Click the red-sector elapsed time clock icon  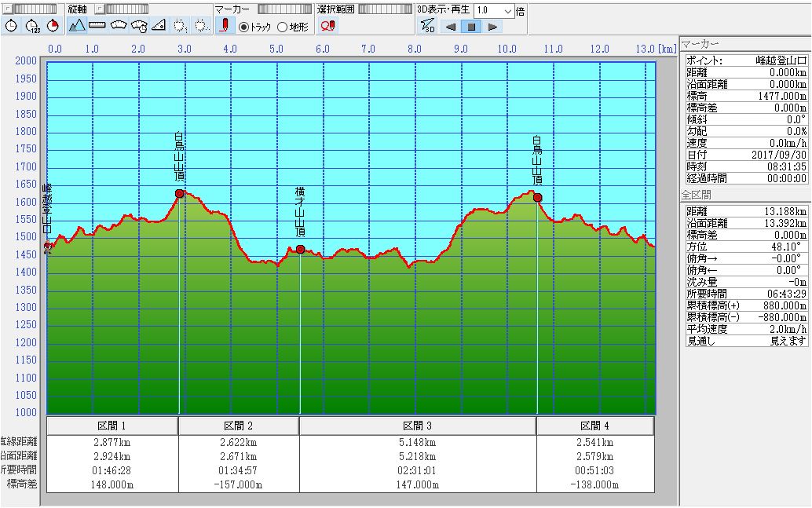coord(53,25)
